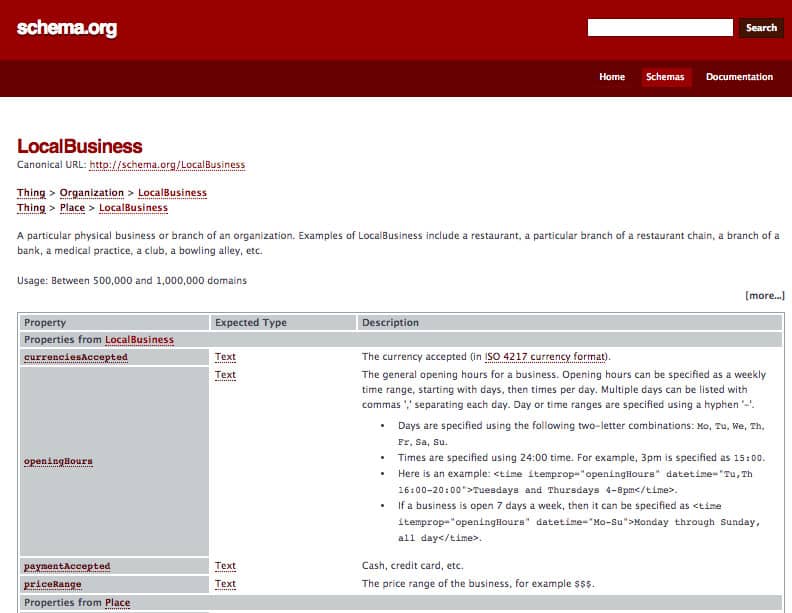This screenshot has height=613, width=792.
Task: Open the currenciesAccepted property link
Action: [x=76, y=357]
